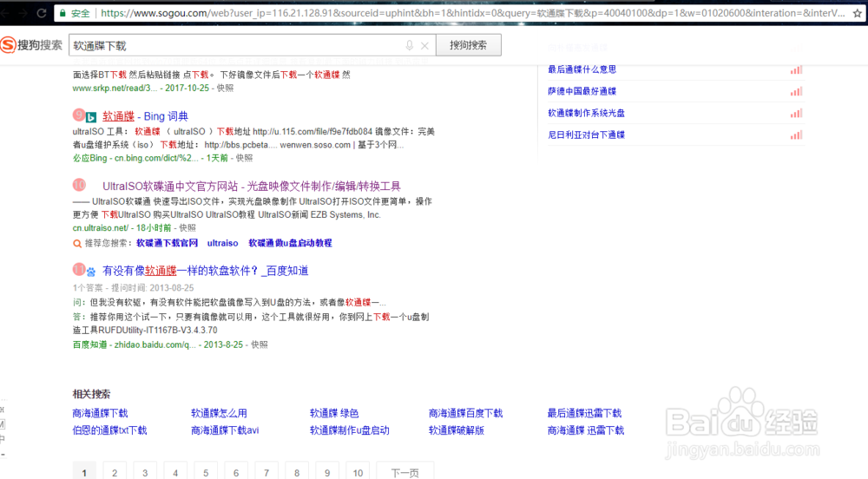Click the Sogou logo icon
868x479 pixels.
point(9,45)
